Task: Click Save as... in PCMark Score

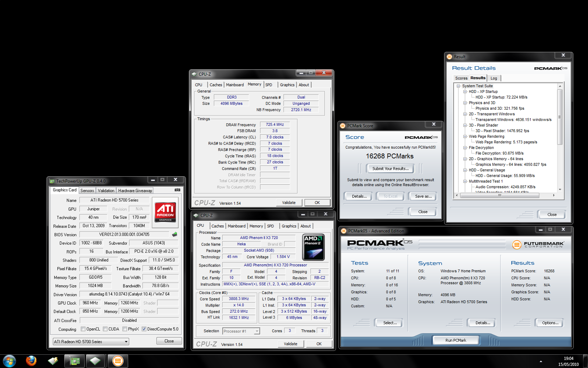Action: 423,197
